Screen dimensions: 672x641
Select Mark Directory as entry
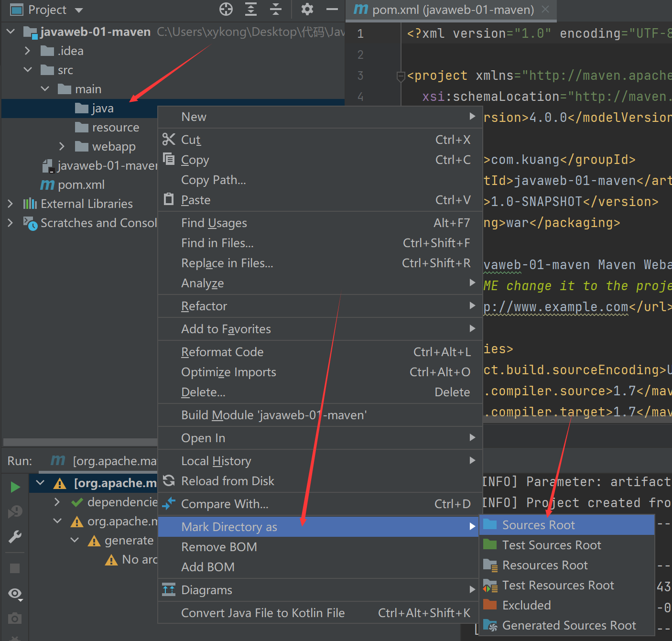tap(319, 527)
